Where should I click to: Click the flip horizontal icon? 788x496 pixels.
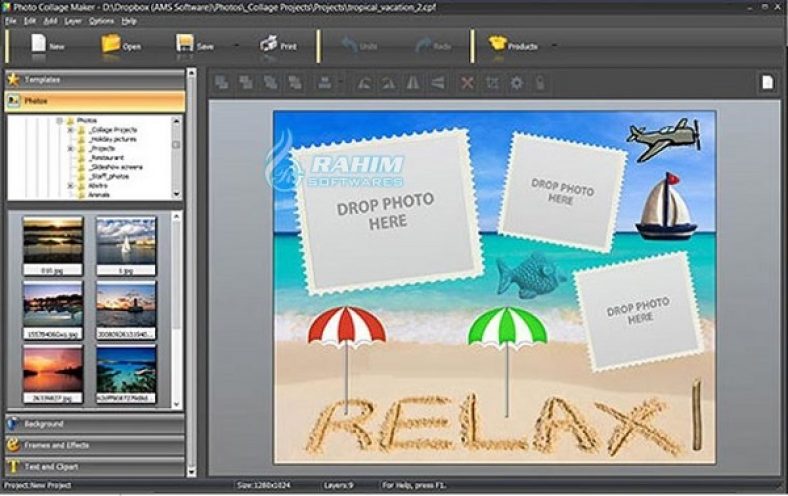click(412, 83)
